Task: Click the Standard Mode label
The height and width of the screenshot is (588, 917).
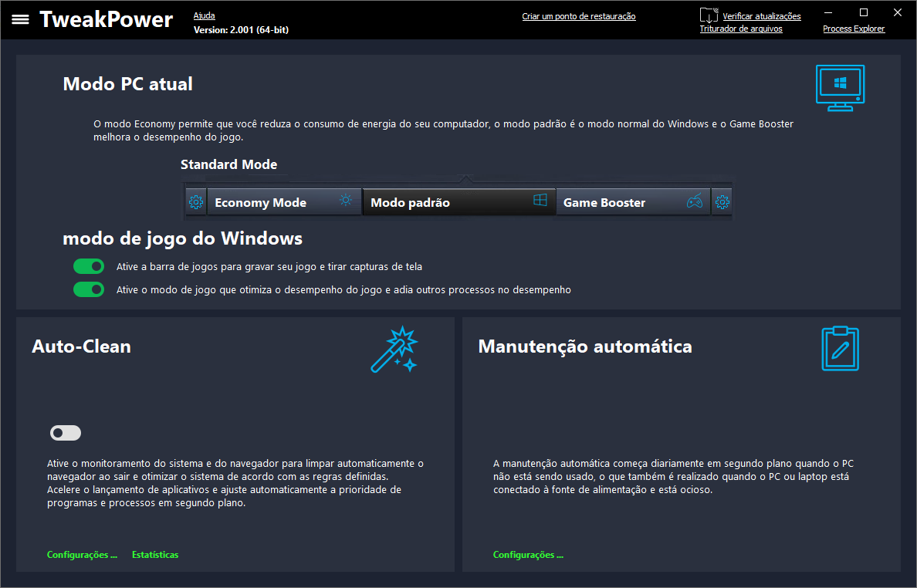Action: click(x=228, y=165)
